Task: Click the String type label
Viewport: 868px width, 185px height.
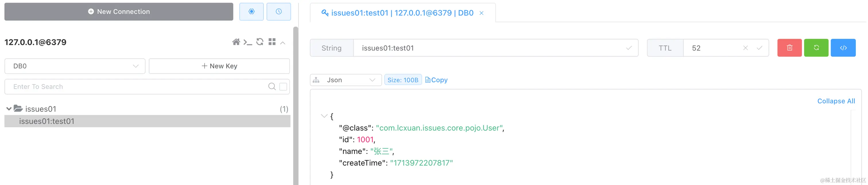Action: pyautogui.click(x=332, y=48)
